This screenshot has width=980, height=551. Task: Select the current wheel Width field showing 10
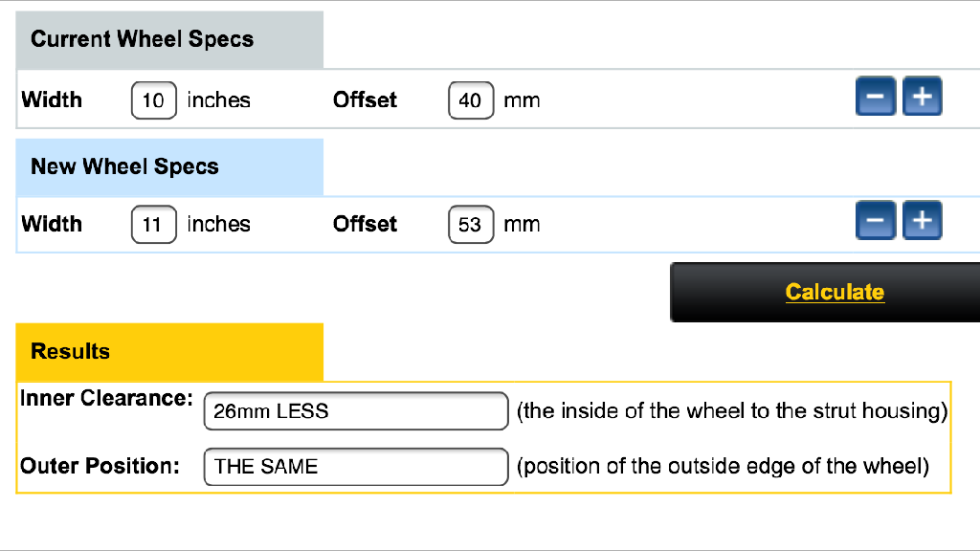(153, 100)
